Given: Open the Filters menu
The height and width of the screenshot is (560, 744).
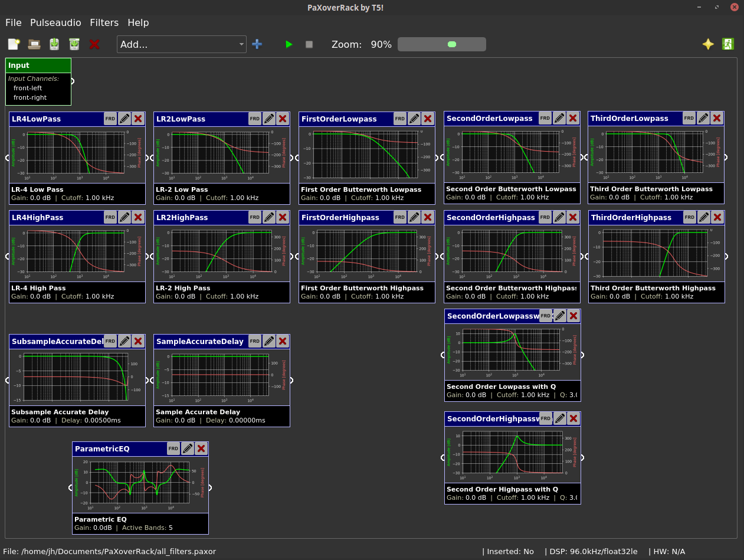Looking at the screenshot, I should pos(104,22).
